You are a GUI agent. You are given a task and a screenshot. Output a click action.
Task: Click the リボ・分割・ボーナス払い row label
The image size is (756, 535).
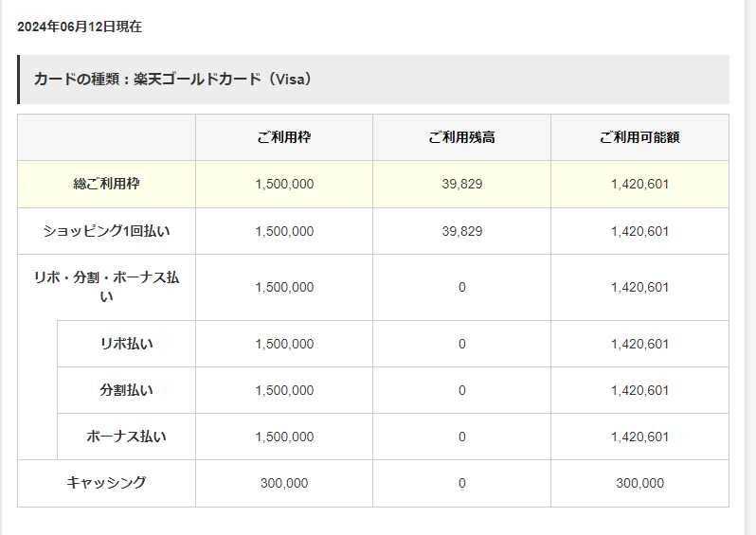106,287
